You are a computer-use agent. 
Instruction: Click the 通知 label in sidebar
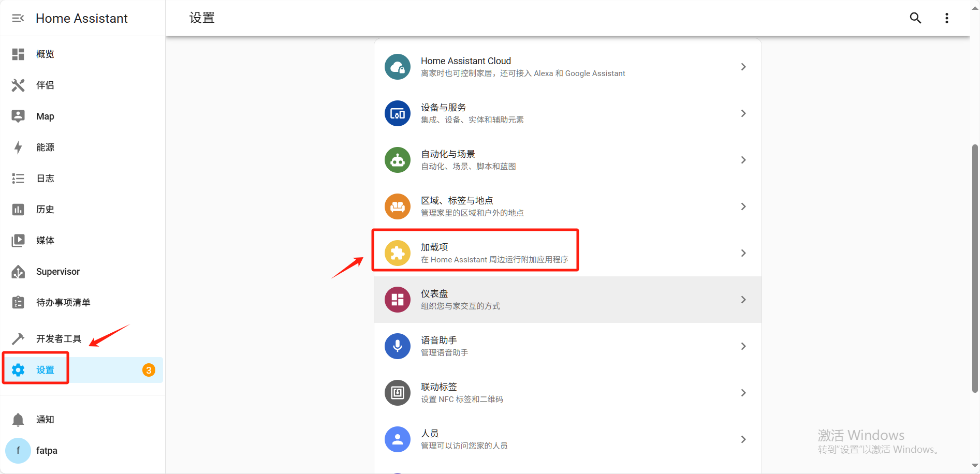coord(45,420)
